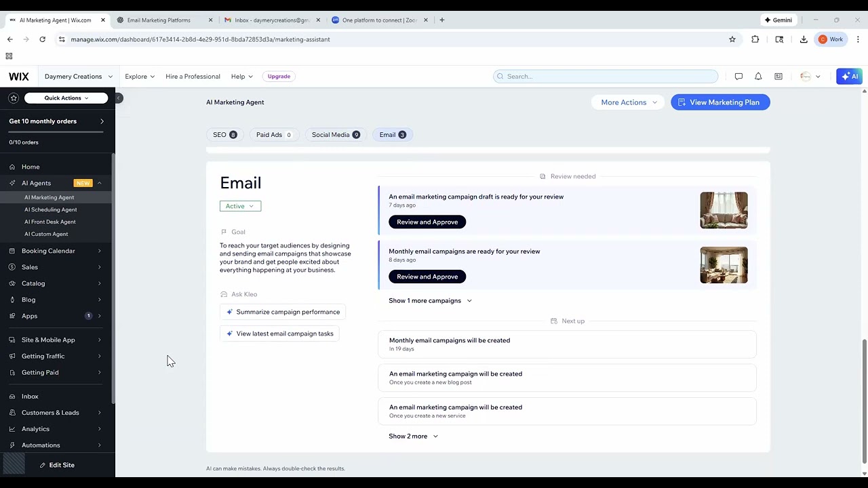This screenshot has width=868, height=488.
Task: Switch to the Gmail Inbox browser tab
Action: 271,20
